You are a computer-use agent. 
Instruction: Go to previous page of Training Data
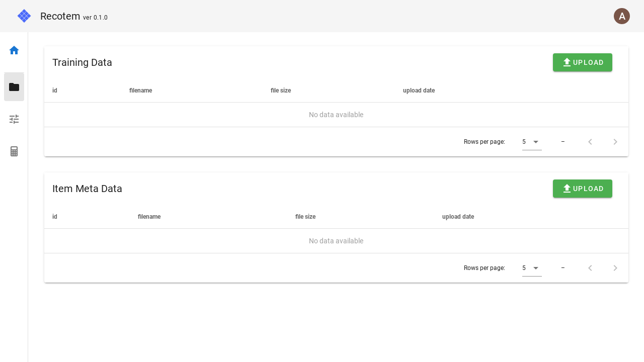[590, 142]
